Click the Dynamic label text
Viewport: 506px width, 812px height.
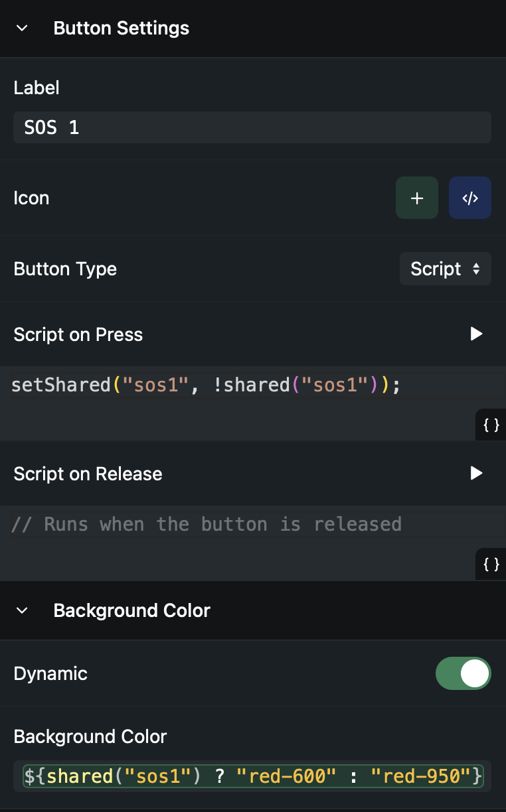coord(50,674)
